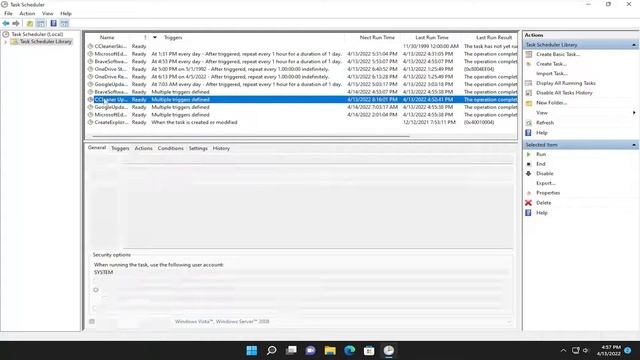640x360 pixels.
Task: Click the sort arrow in the status column header
Action: point(155,38)
